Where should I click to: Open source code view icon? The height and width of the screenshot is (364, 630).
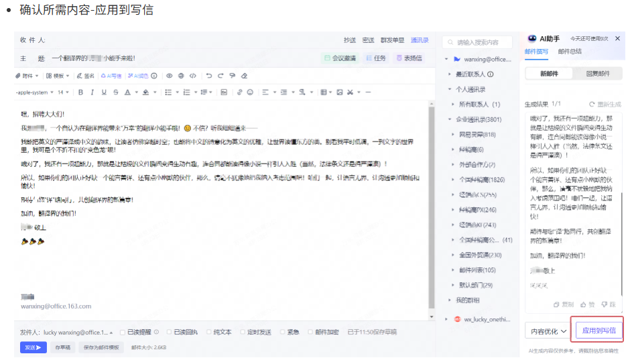pos(193,76)
